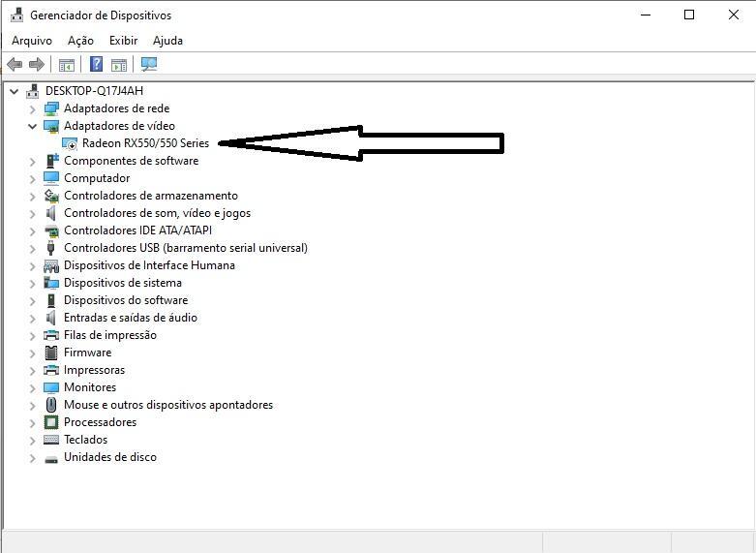Click the Teclados keyboard icon
The height and width of the screenshot is (553, 756).
coord(51,440)
